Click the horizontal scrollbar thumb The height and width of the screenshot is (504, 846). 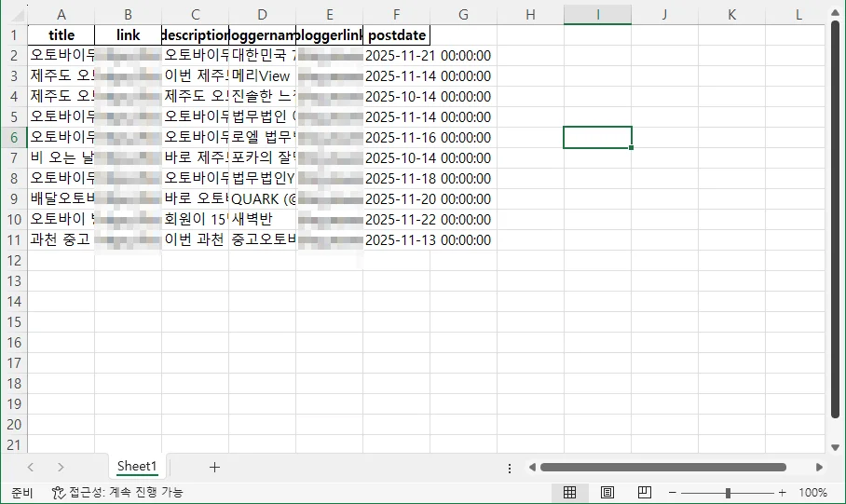663,468
